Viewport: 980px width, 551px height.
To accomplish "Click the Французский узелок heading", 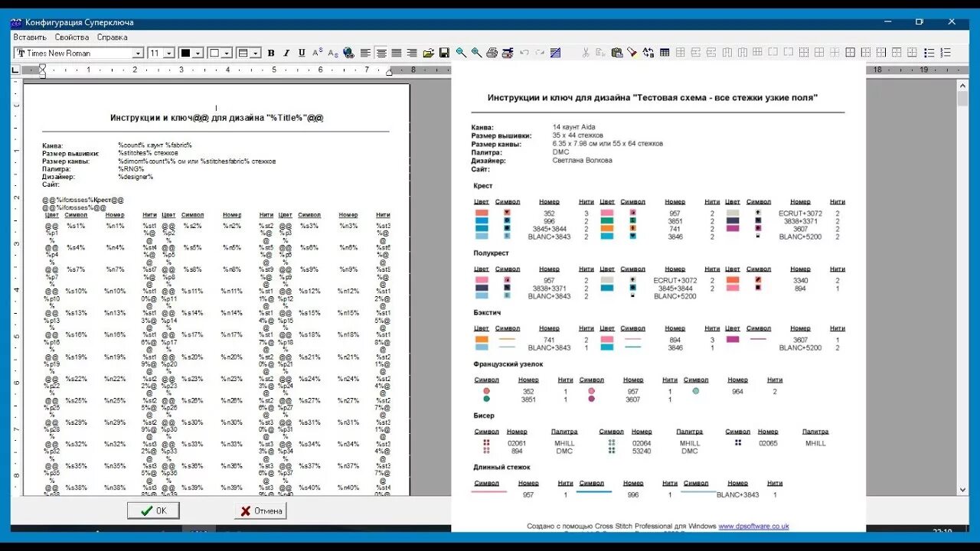I will coord(508,364).
